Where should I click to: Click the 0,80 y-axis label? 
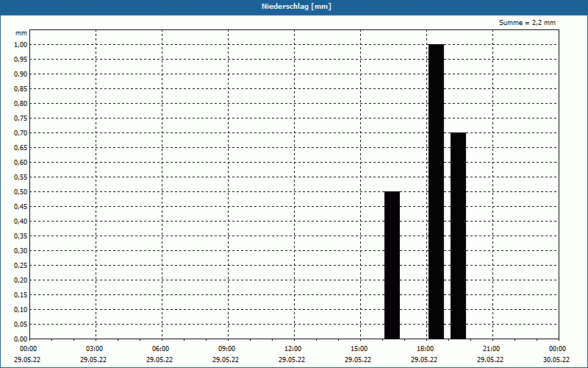click(21, 104)
